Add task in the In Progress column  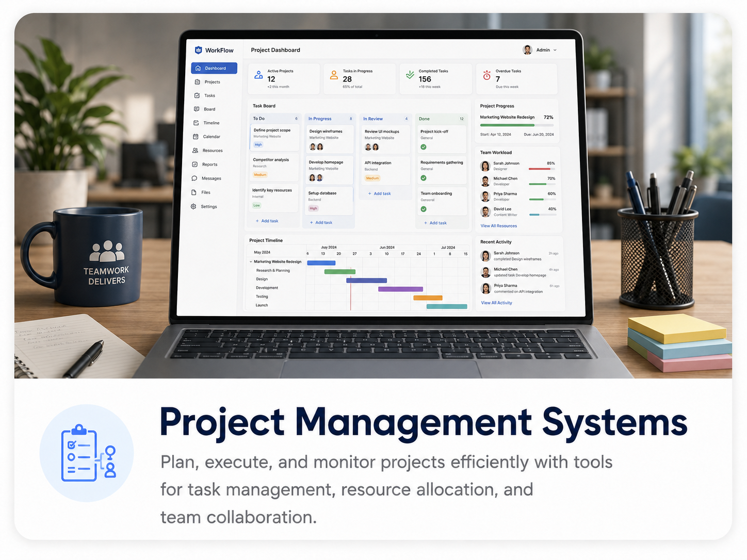pos(321,223)
